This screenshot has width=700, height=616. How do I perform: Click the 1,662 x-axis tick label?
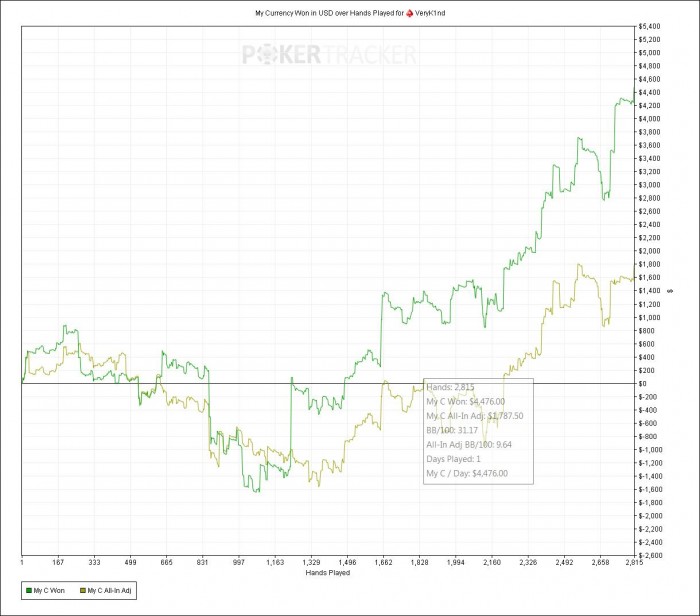[x=383, y=562]
